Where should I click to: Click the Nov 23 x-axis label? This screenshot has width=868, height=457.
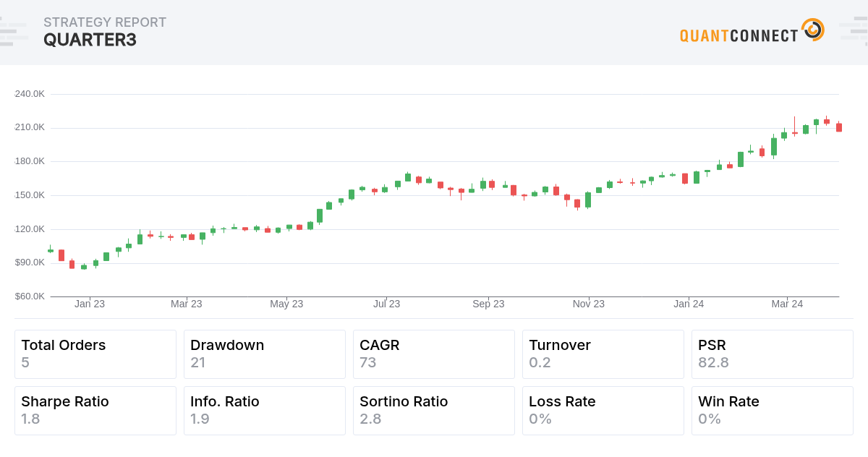coord(589,304)
